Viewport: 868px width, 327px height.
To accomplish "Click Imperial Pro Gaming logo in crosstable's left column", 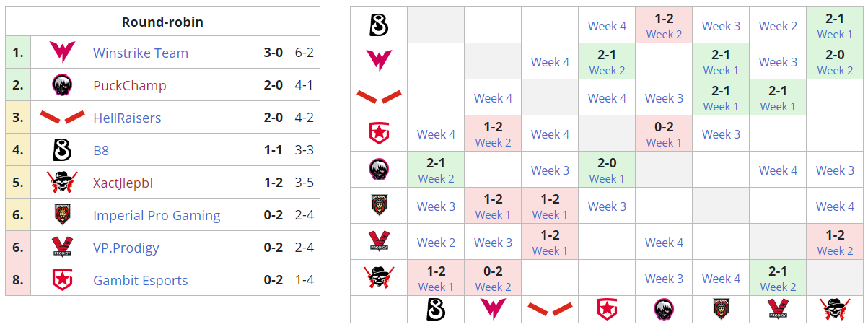I will click(379, 206).
